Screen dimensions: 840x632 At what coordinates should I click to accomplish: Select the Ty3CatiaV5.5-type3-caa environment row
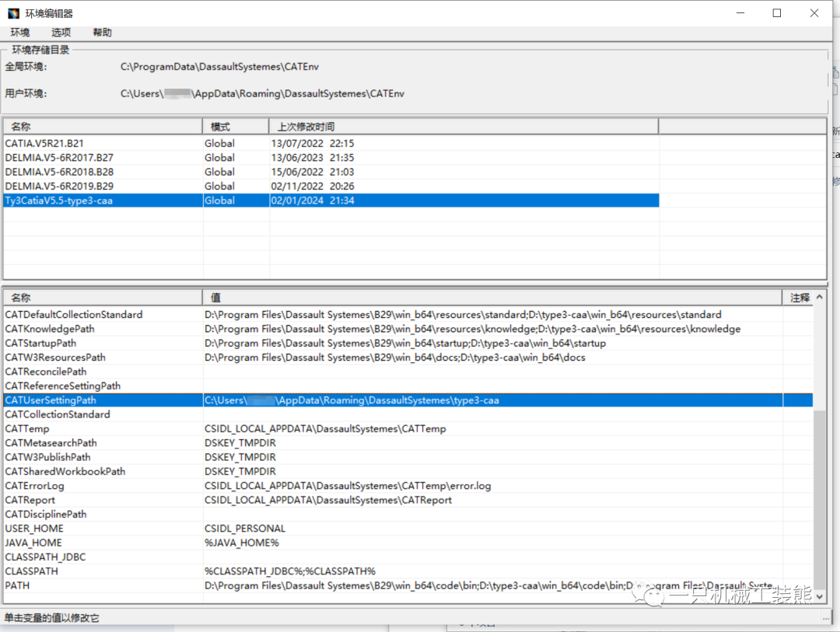pyautogui.click(x=331, y=201)
